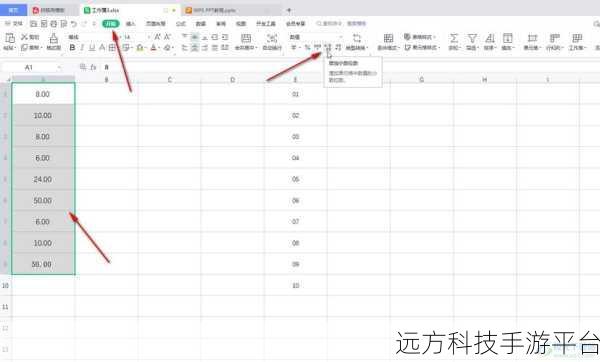Image resolution: width=600 pixels, height=362 pixels.
Task: Click the Sort icon
Action: click(x=490, y=38)
